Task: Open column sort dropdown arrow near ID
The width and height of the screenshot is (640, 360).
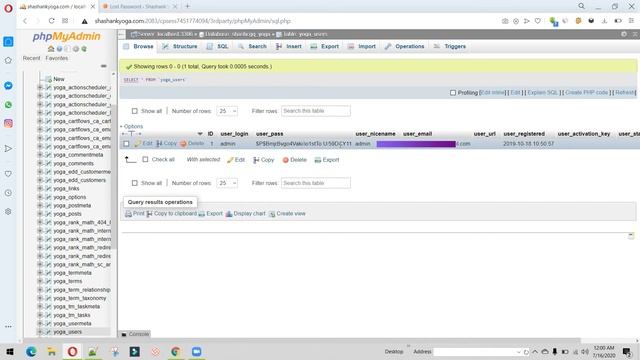Action: click(x=200, y=134)
